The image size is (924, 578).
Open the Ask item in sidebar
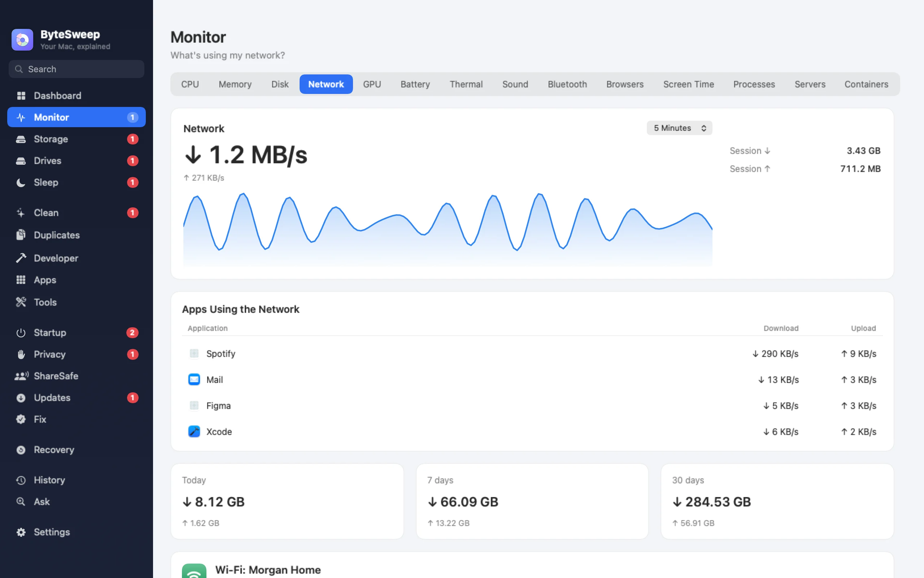tap(77, 502)
